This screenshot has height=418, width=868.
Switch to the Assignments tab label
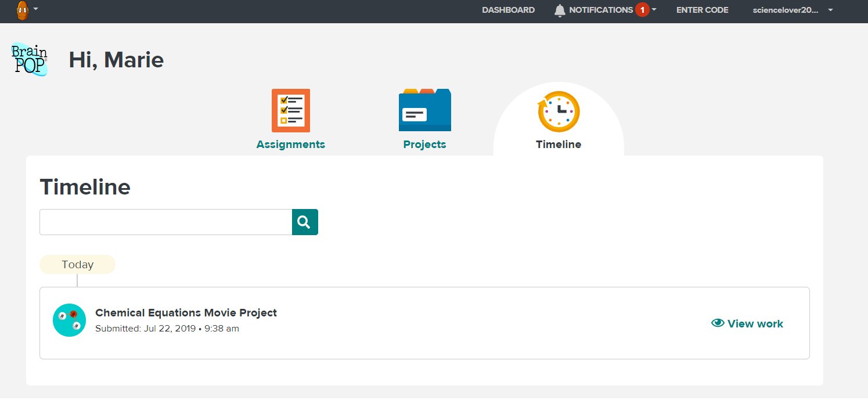coord(291,145)
